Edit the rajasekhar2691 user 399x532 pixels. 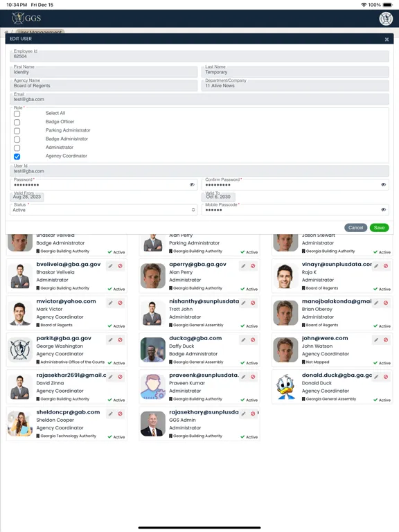[x=111, y=377]
